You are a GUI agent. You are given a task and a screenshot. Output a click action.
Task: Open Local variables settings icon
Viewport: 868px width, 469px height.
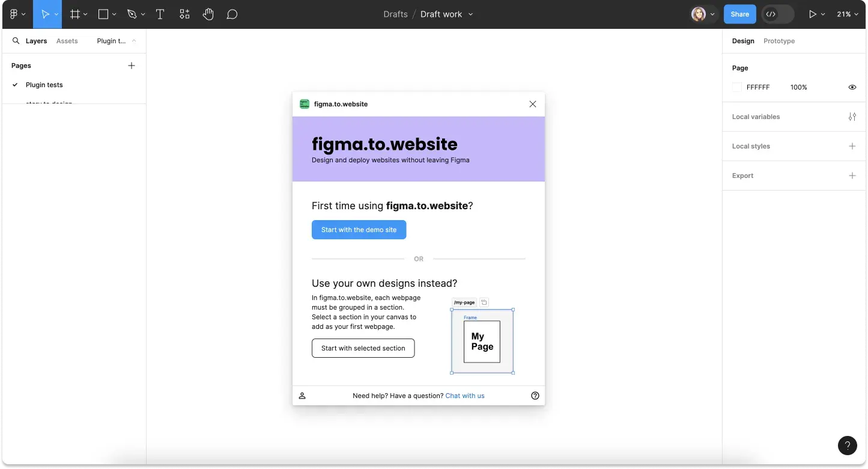852,117
